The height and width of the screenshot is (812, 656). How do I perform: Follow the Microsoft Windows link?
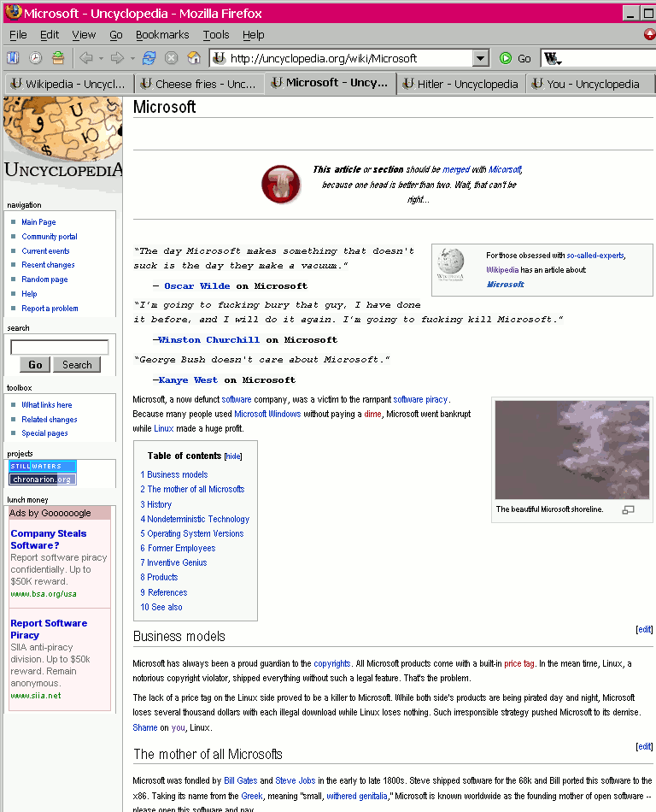tap(267, 415)
